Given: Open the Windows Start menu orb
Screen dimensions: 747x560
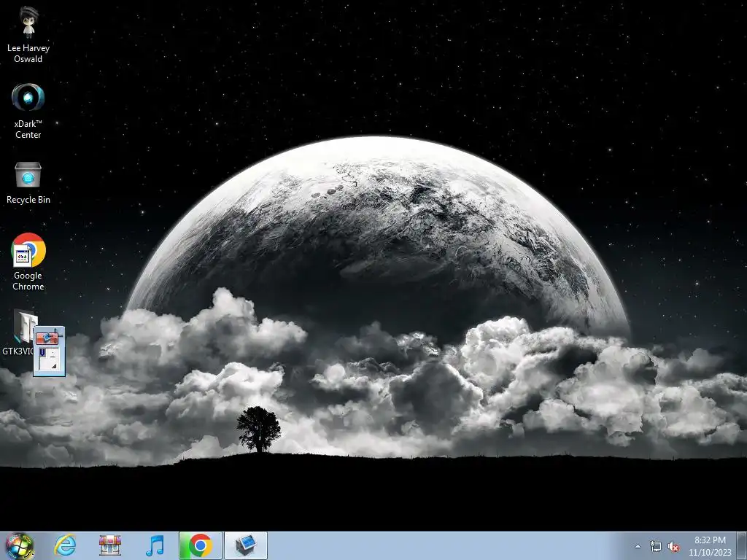Looking at the screenshot, I should 20,545.
